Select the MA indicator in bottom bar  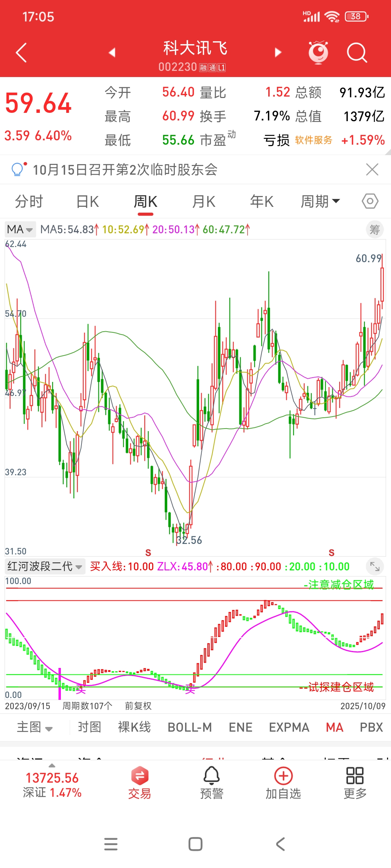(x=335, y=727)
